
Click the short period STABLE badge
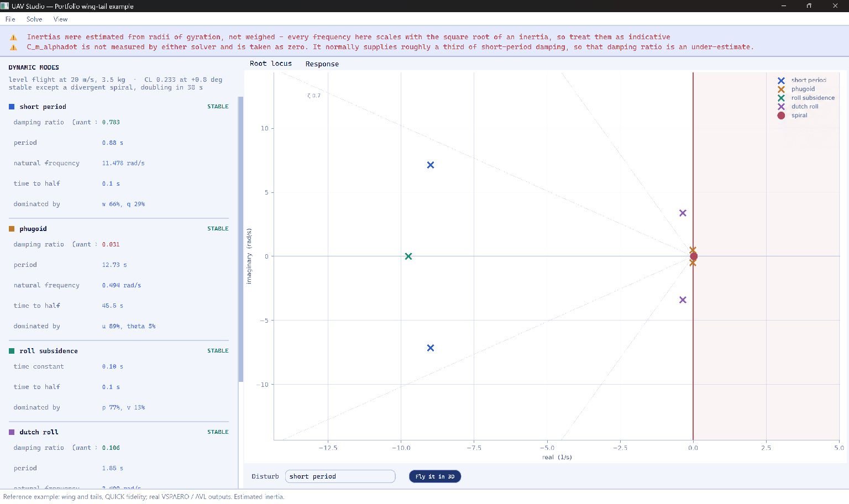coord(218,107)
